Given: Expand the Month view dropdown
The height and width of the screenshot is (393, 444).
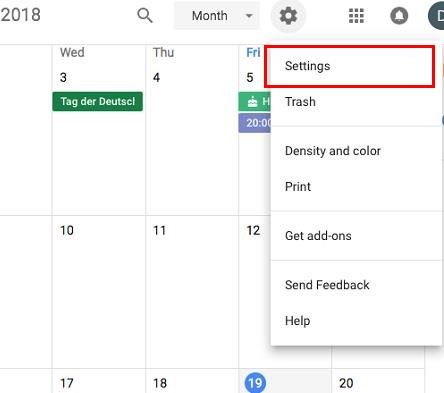Looking at the screenshot, I should point(217,16).
